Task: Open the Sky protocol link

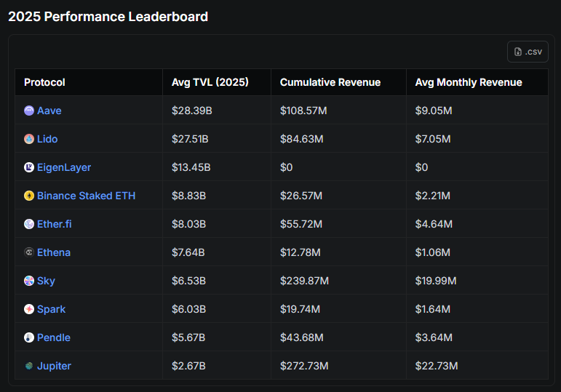Action: [x=46, y=281]
